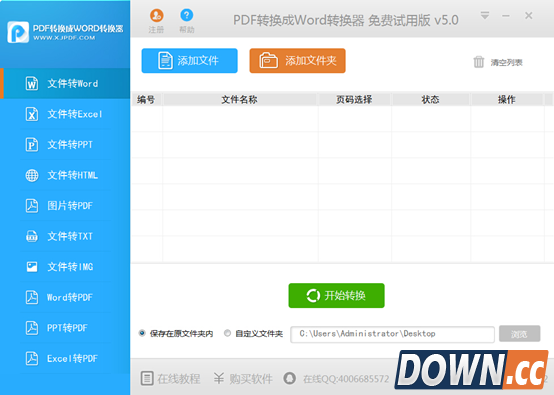Select 保存在原文件夹内 radio button

142,333
